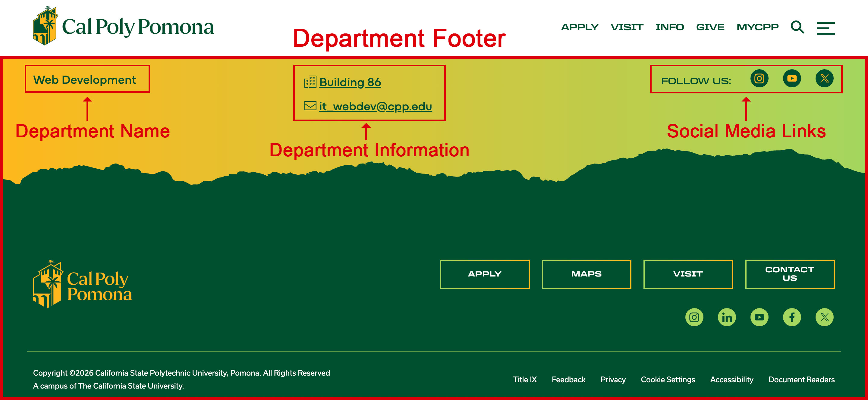Click the APPLY button in the footer
The image size is (868, 400).
[485, 274]
